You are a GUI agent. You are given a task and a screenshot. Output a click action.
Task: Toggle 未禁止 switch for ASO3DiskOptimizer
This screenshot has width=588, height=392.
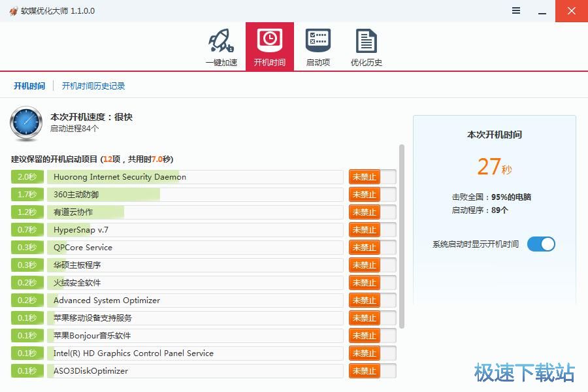click(372, 370)
